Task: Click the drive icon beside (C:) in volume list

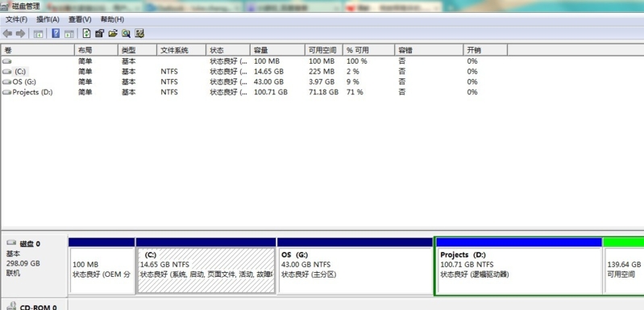Action: 7,72
